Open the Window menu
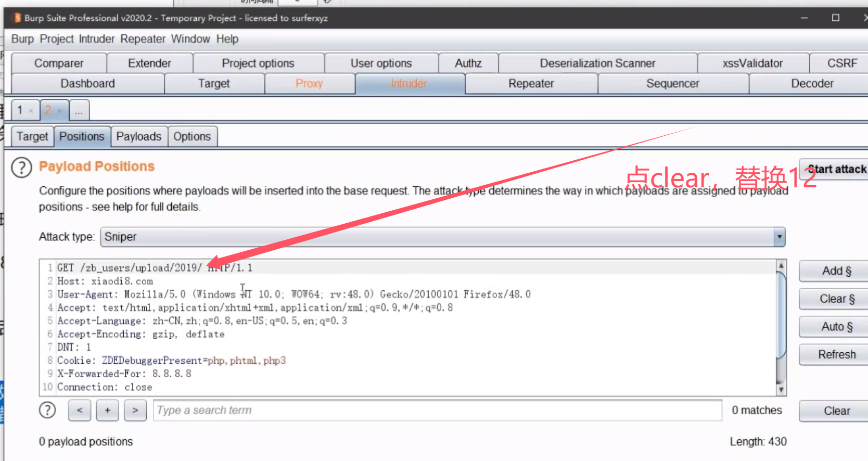 tap(190, 39)
